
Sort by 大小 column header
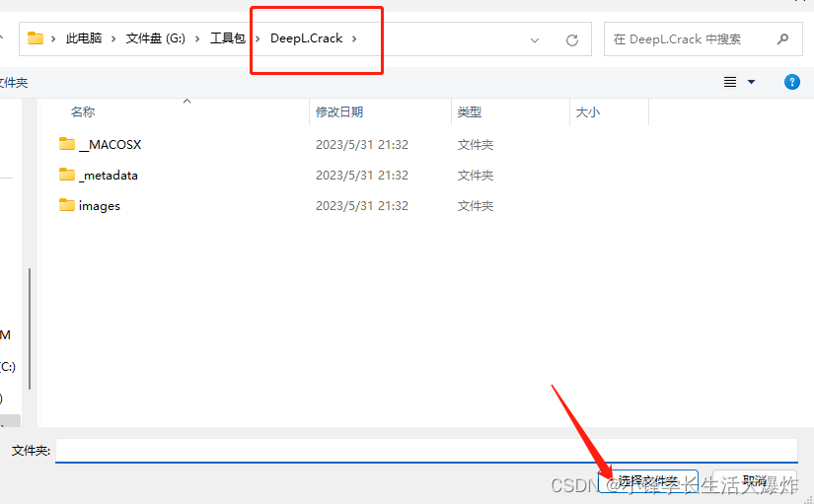tap(588, 112)
